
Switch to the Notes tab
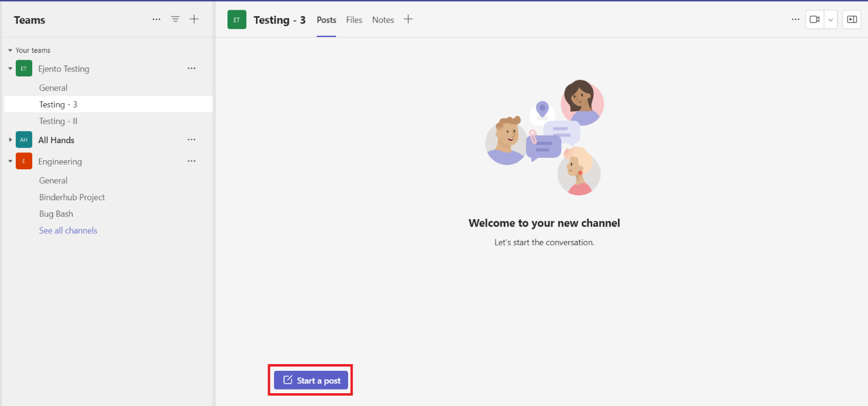coord(383,20)
